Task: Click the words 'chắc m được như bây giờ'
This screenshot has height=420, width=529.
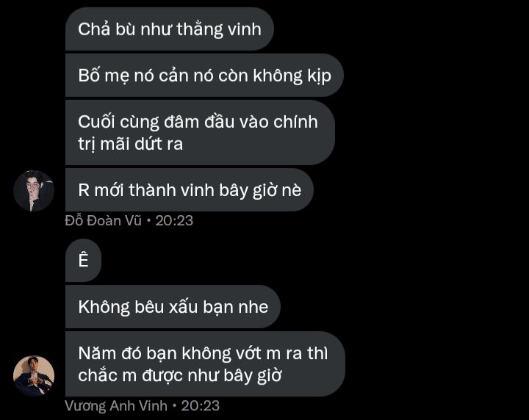Action: pos(180,375)
